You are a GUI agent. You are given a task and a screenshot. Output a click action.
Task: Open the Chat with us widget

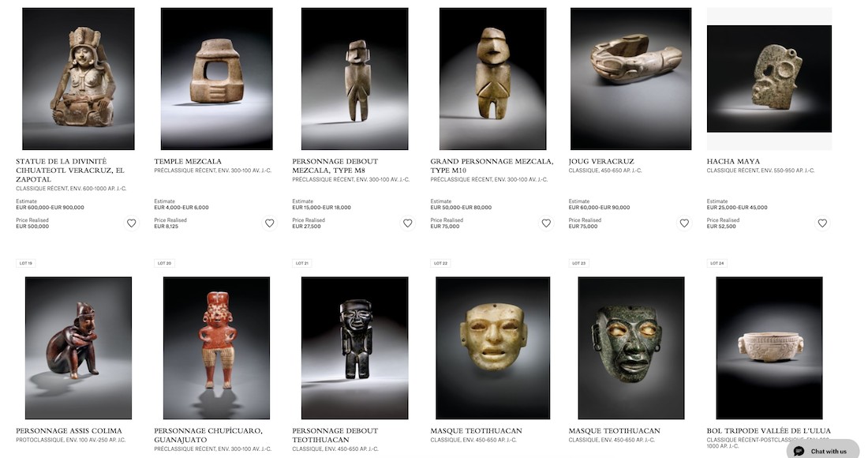pos(822,450)
